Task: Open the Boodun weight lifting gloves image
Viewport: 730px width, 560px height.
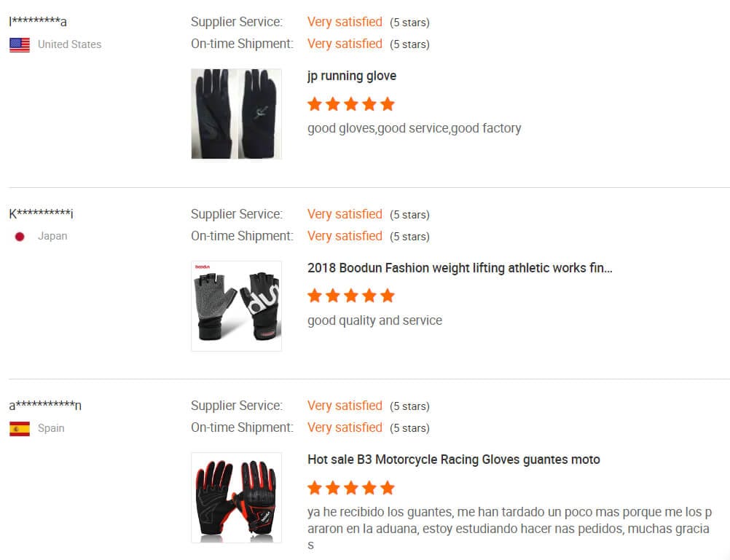Action: (x=237, y=306)
